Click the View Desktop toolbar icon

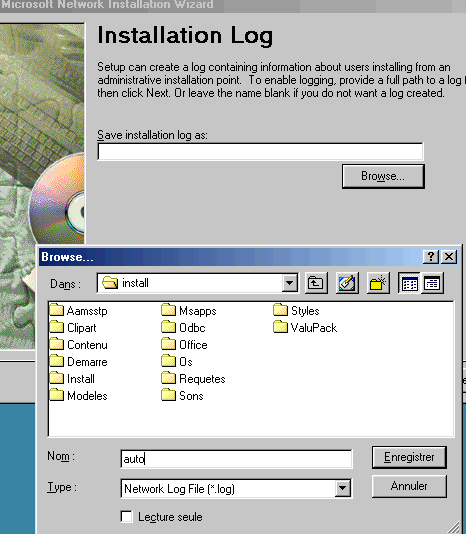pyautogui.click(x=347, y=283)
